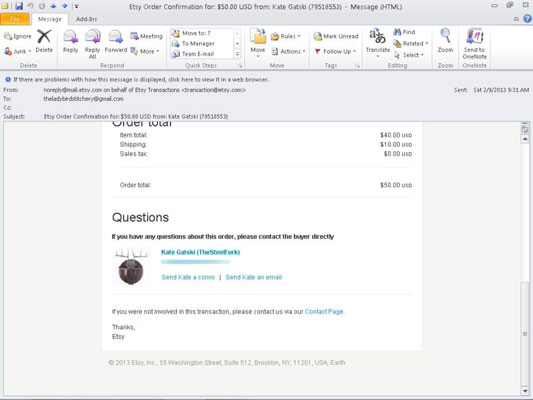This screenshot has width=533, height=400.
Task: Click the Save icon in Quick Access toolbar
Action: click(19, 6)
